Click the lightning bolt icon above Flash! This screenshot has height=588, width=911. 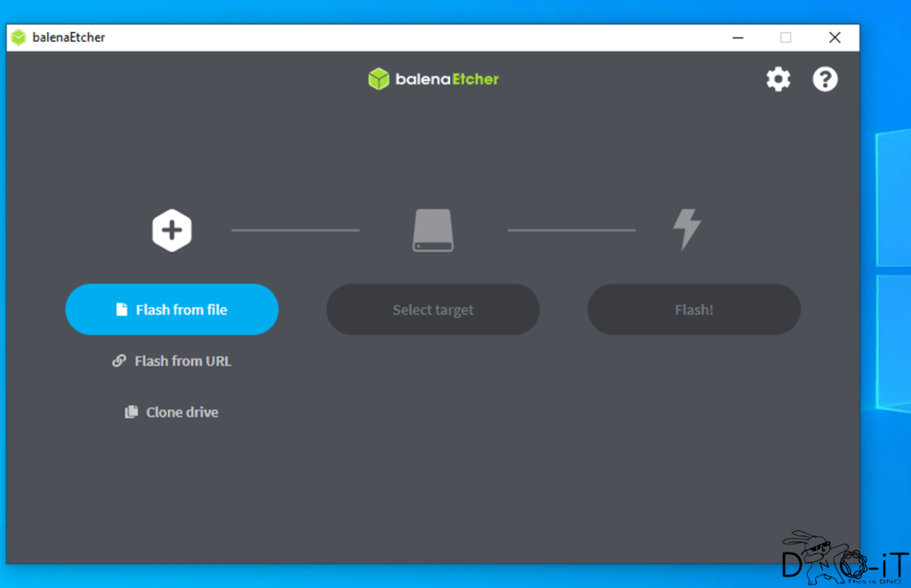click(686, 230)
